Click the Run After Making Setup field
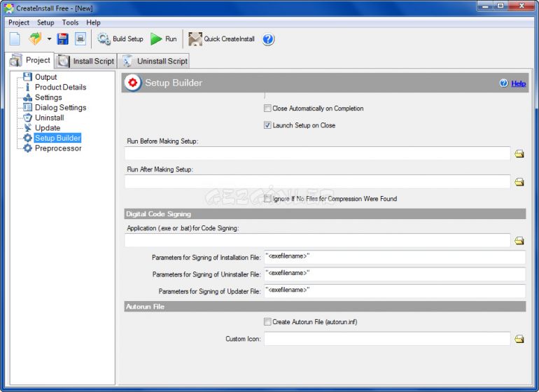 click(317, 182)
